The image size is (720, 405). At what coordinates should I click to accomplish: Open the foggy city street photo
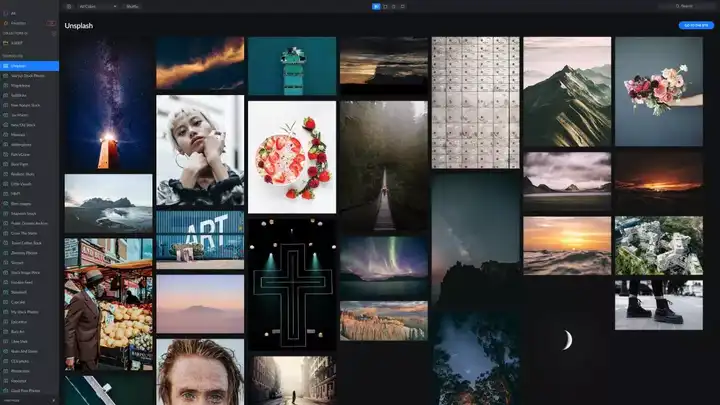(x=292, y=381)
